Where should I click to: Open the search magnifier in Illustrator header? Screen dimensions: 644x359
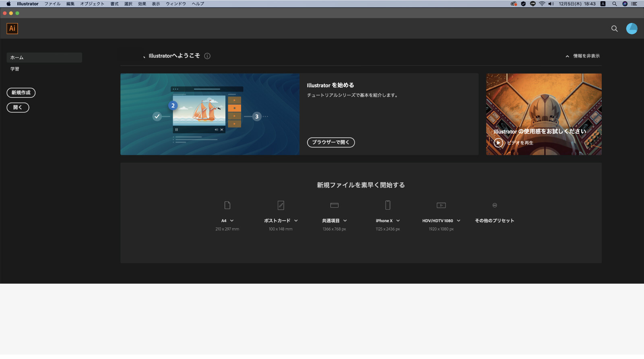tap(614, 29)
